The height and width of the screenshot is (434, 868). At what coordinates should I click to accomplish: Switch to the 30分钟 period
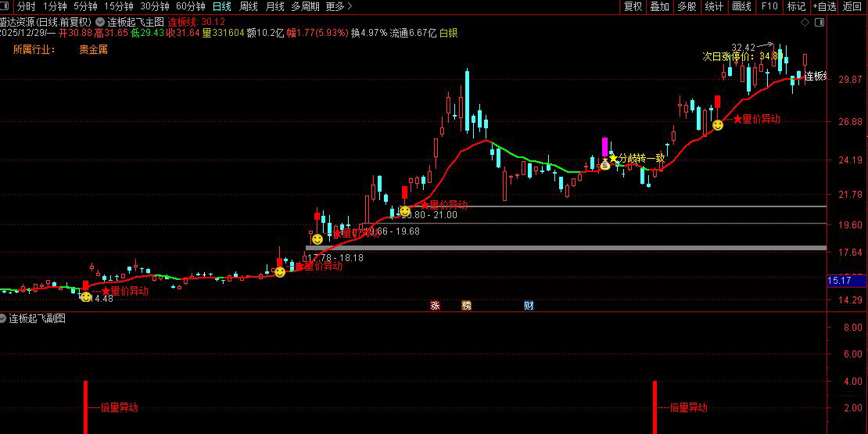coord(155,6)
